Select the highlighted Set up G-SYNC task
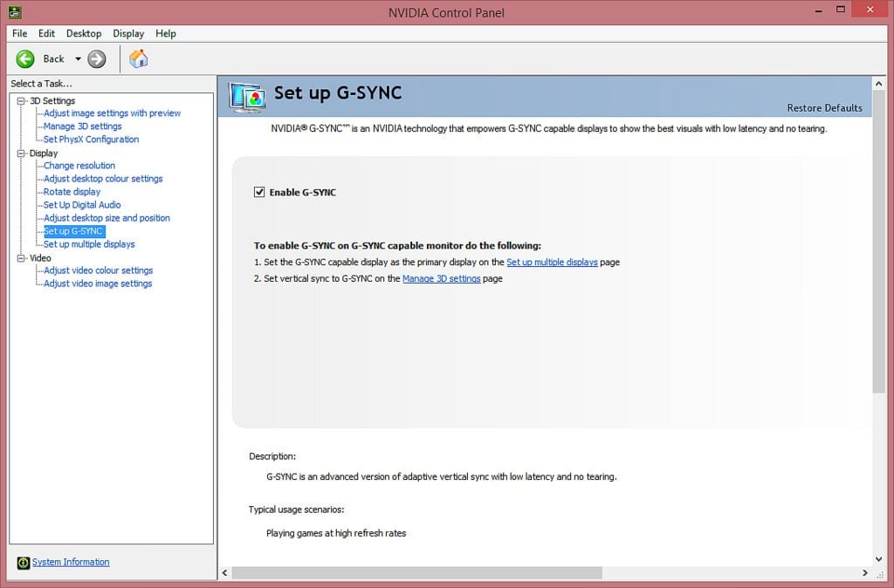 [74, 231]
